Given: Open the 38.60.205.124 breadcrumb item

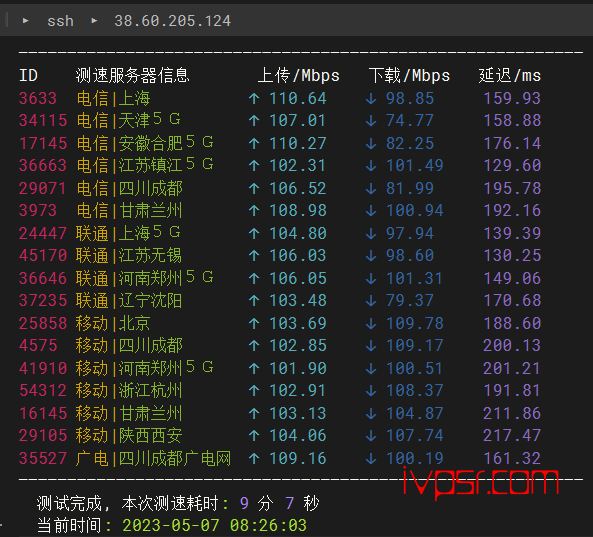Looking at the screenshot, I should pos(172,21).
